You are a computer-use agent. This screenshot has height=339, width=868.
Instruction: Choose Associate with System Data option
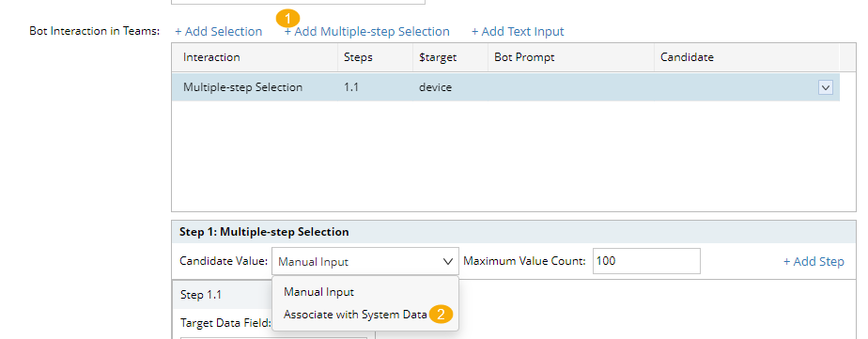point(355,314)
